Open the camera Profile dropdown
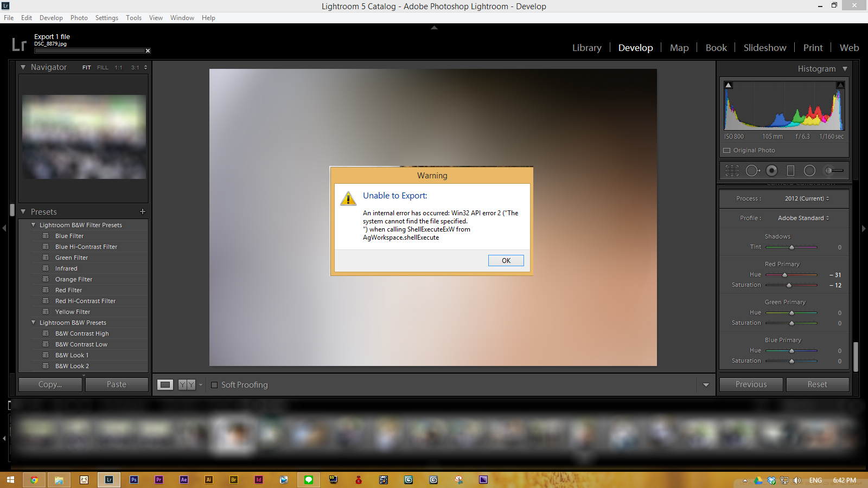 pos(803,218)
